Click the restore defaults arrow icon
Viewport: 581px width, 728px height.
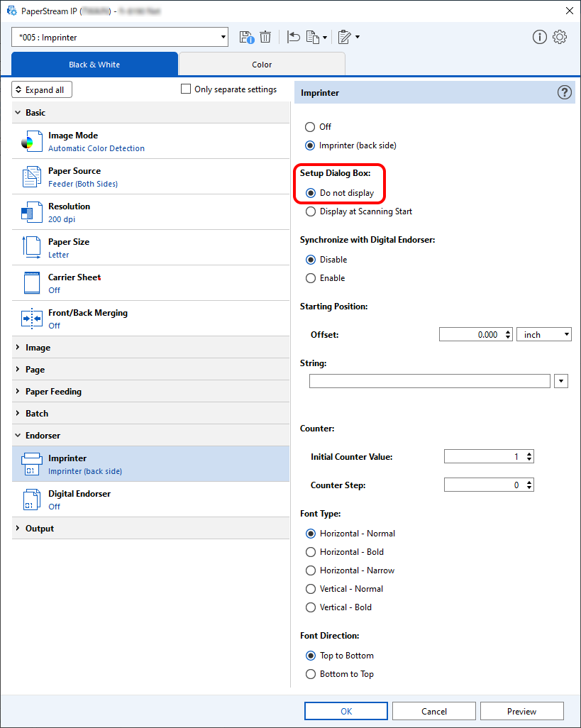[x=293, y=37]
